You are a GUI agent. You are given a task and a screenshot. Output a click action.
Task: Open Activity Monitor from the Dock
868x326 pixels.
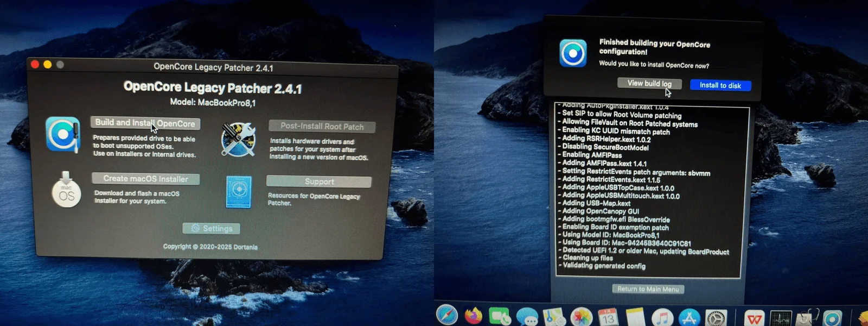[781, 319]
